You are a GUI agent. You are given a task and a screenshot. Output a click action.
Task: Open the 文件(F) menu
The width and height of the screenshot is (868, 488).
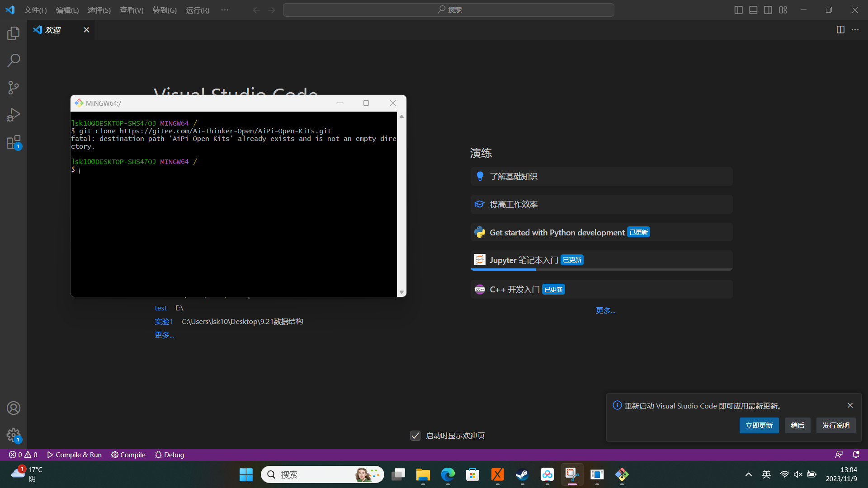[35, 10]
